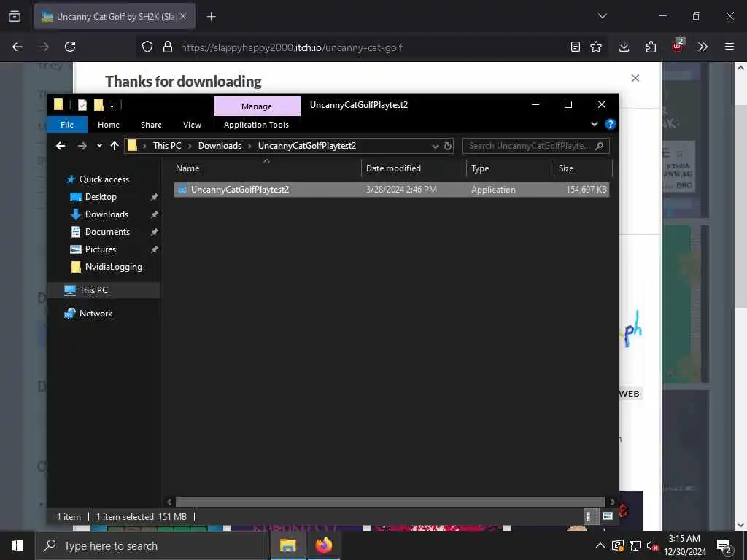747x560 pixels.
Task: Click Downloads in address breadcrumb
Action: pyautogui.click(x=220, y=146)
